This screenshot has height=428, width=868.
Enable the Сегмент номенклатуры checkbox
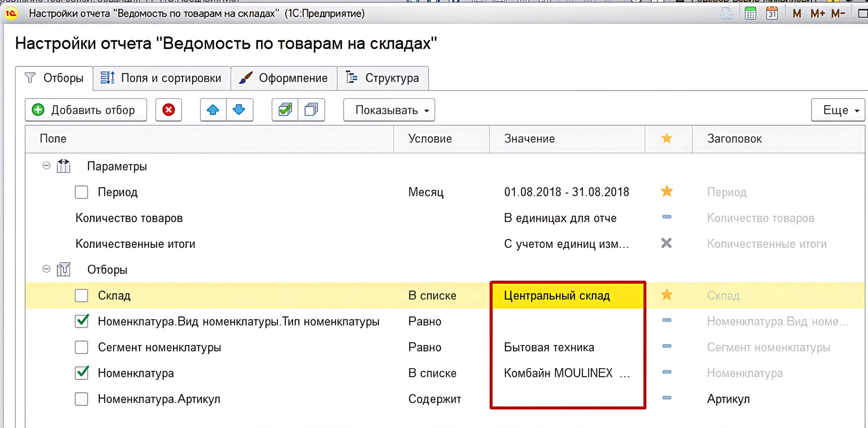81,347
